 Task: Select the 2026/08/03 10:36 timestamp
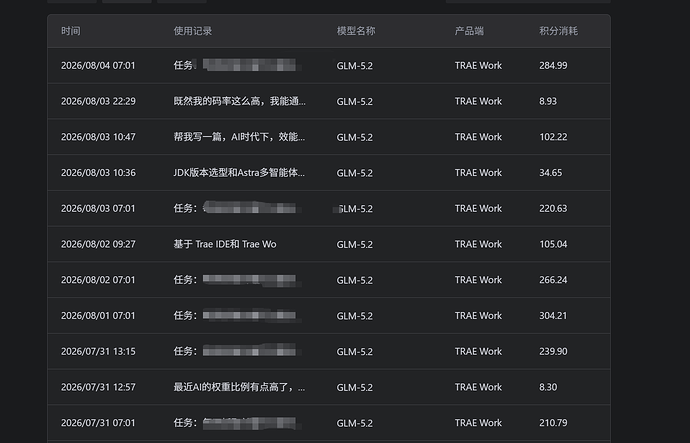tap(98, 172)
